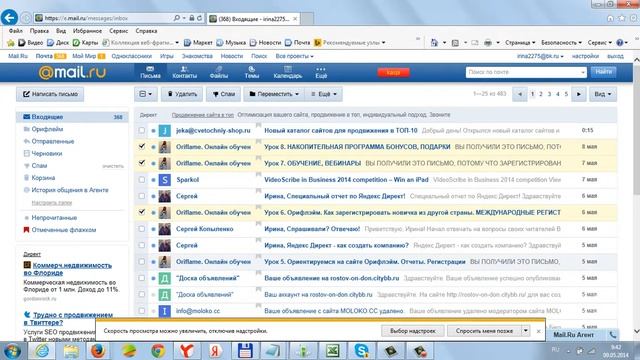Click the jeka@cvetochniy-shop.ru avatar icon
The width and height of the screenshot is (640, 360).
164,131
